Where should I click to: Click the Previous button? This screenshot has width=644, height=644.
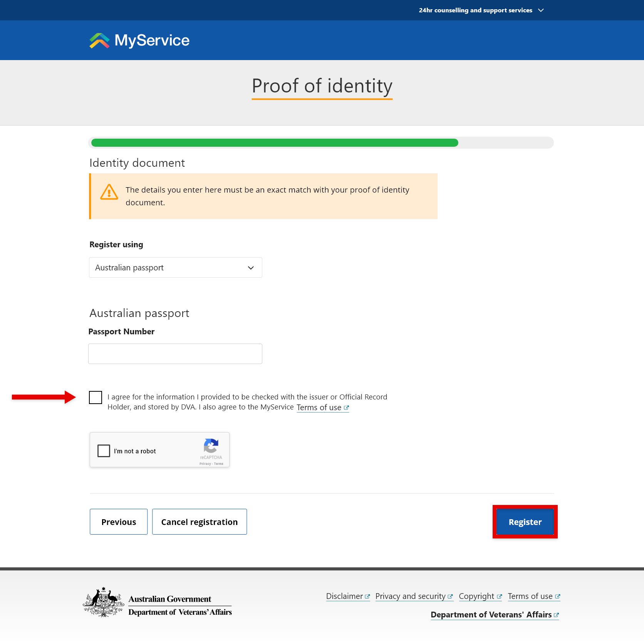(118, 522)
